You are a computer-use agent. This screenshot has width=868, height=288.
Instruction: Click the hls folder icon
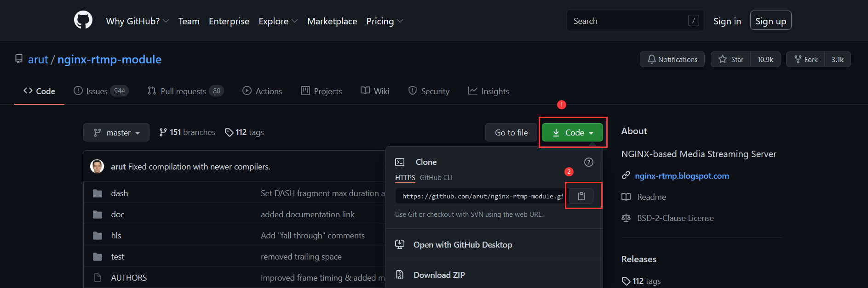(x=98, y=236)
